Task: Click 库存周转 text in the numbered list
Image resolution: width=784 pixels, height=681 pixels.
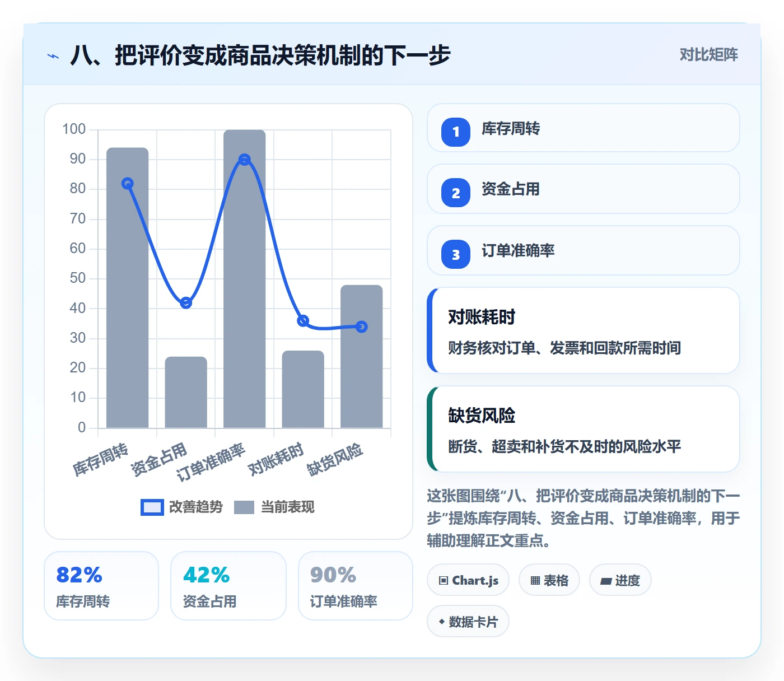Action: [511, 129]
